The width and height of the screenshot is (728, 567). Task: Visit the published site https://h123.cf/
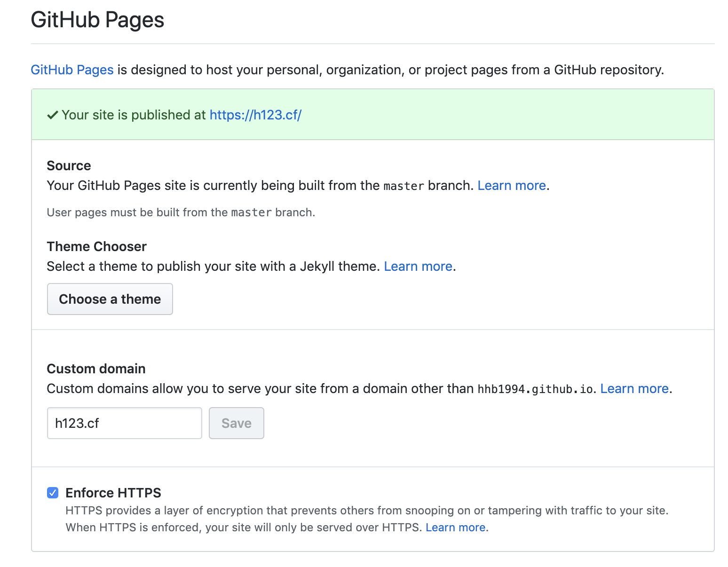tap(255, 115)
